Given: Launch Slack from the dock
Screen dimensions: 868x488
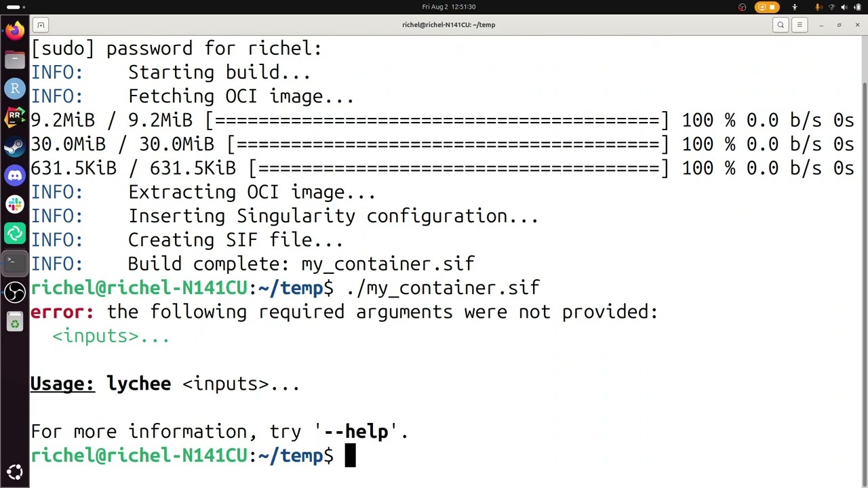Looking at the screenshot, I should click(x=15, y=204).
